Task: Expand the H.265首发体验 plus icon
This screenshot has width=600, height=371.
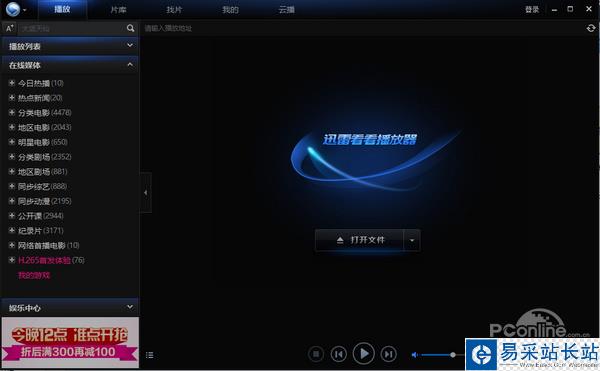Action: [x=12, y=260]
